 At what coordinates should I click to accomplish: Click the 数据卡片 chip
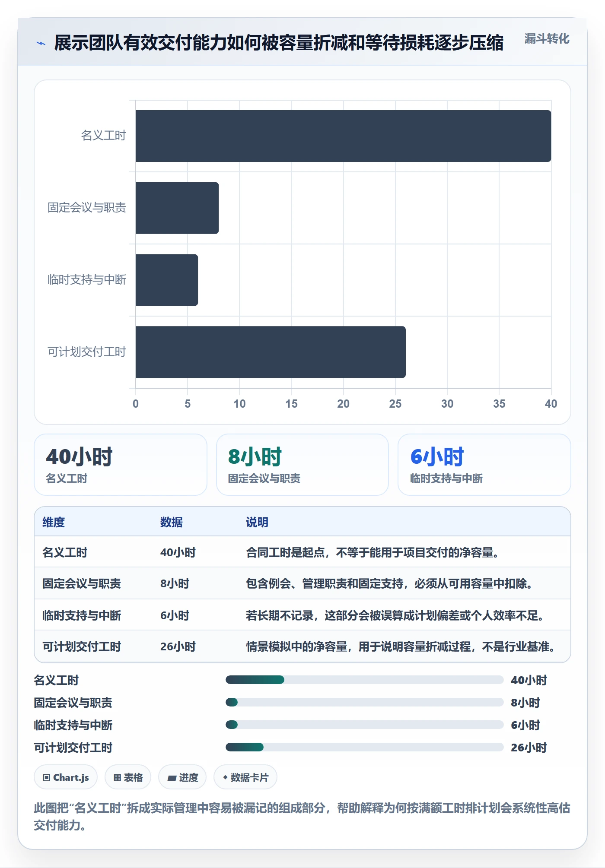(245, 777)
